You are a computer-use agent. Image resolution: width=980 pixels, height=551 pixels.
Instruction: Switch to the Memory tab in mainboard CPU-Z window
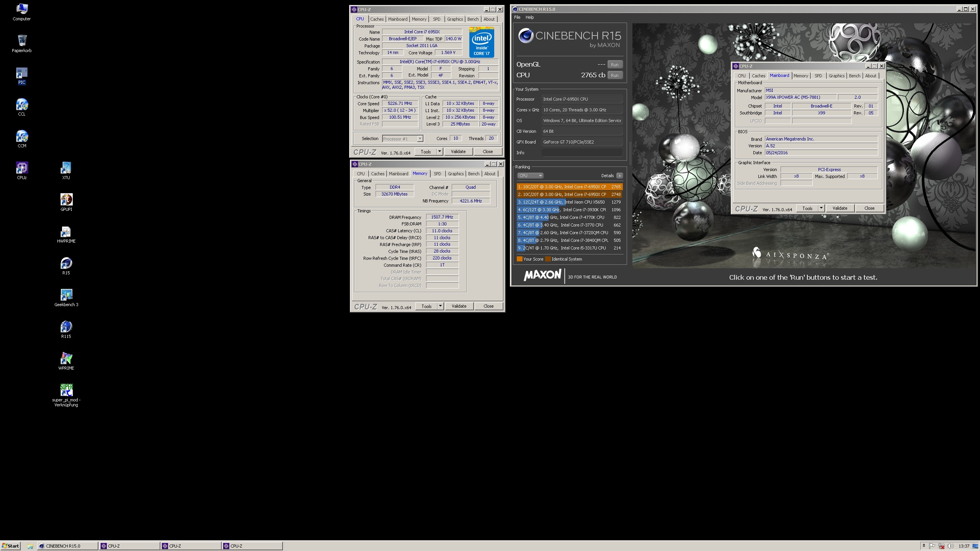tap(800, 76)
